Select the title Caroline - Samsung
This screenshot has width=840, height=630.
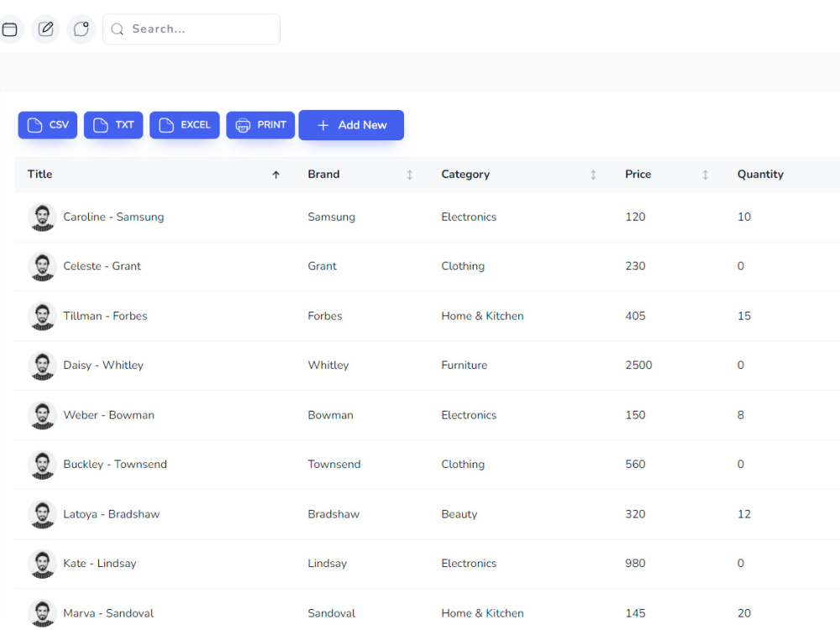click(113, 217)
